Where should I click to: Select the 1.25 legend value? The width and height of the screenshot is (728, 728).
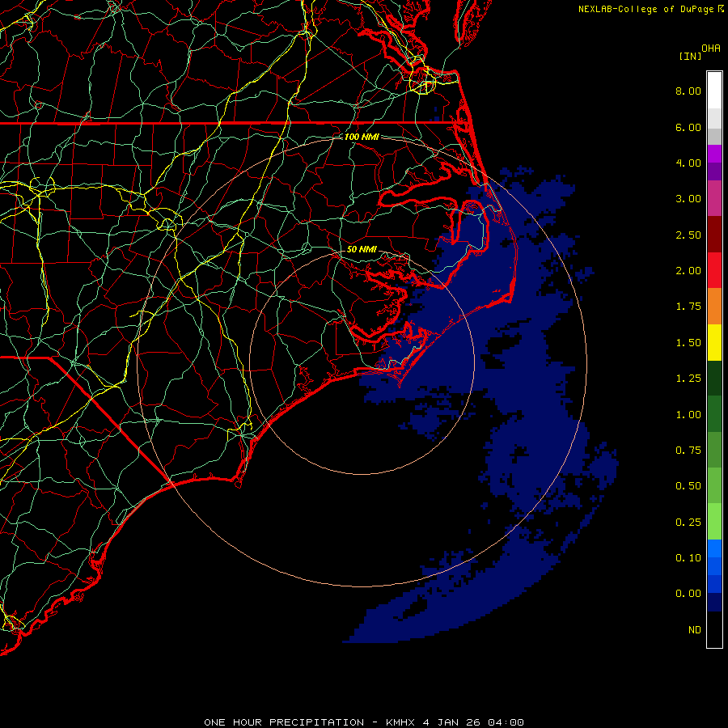click(x=688, y=379)
